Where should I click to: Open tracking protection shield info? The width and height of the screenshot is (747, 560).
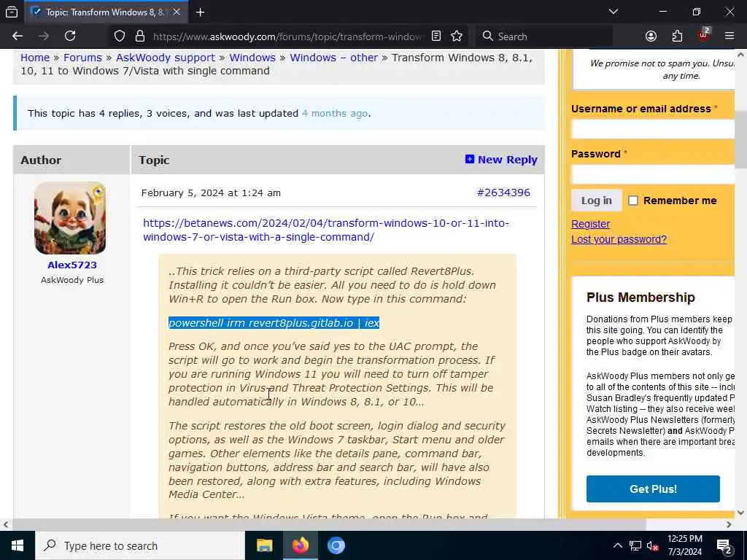[120, 36]
